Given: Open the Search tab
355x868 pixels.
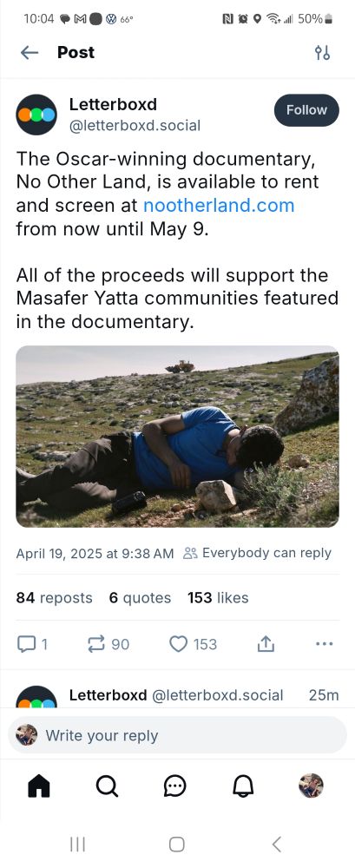Looking at the screenshot, I should coord(107,786).
